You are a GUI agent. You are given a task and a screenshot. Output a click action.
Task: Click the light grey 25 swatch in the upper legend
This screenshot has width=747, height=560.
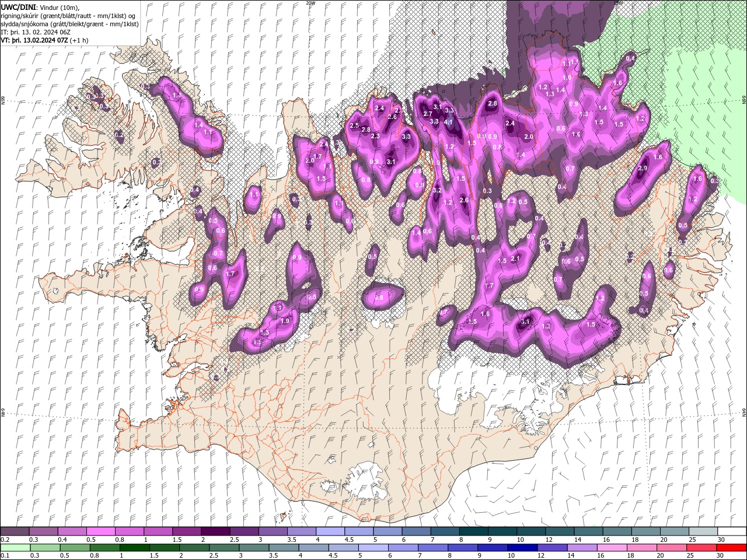coord(704,531)
